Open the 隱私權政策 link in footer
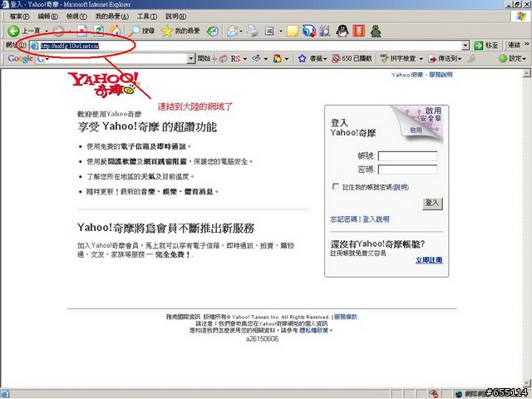Screen dimensions: 532x399 [x=314, y=330]
